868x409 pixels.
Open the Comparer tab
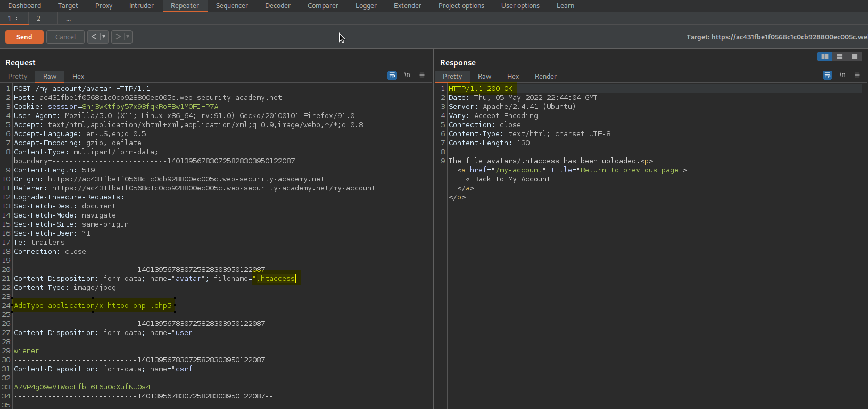323,6
